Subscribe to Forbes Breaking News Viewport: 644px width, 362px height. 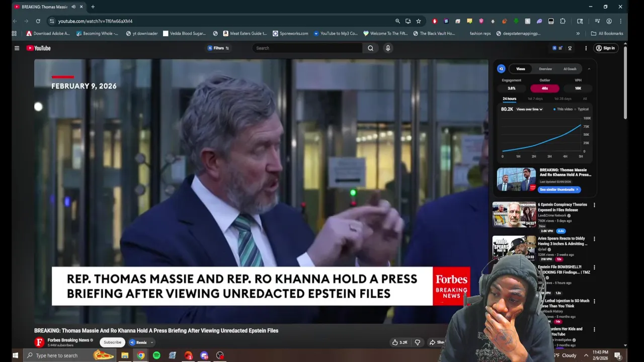(112, 342)
